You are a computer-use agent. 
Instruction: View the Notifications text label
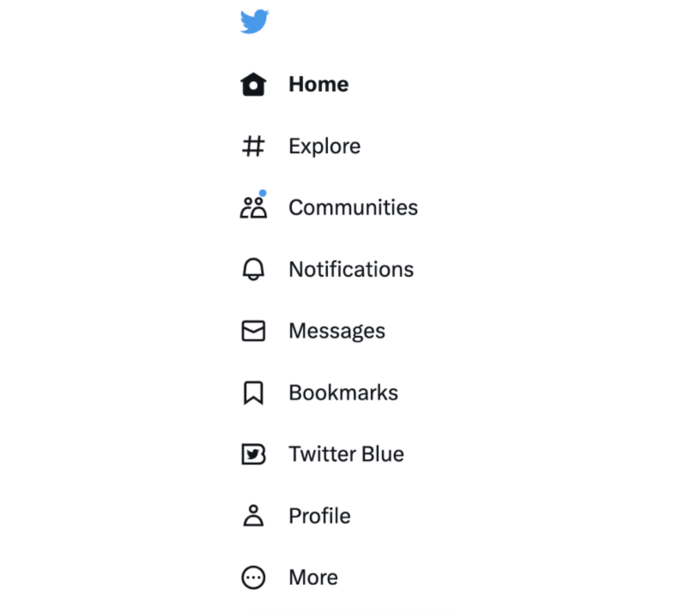pyautogui.click(x=351, y=269)
